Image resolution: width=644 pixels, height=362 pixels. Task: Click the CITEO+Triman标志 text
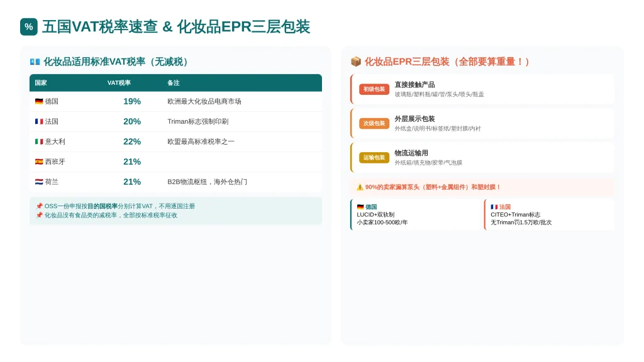tap(516, 215)
